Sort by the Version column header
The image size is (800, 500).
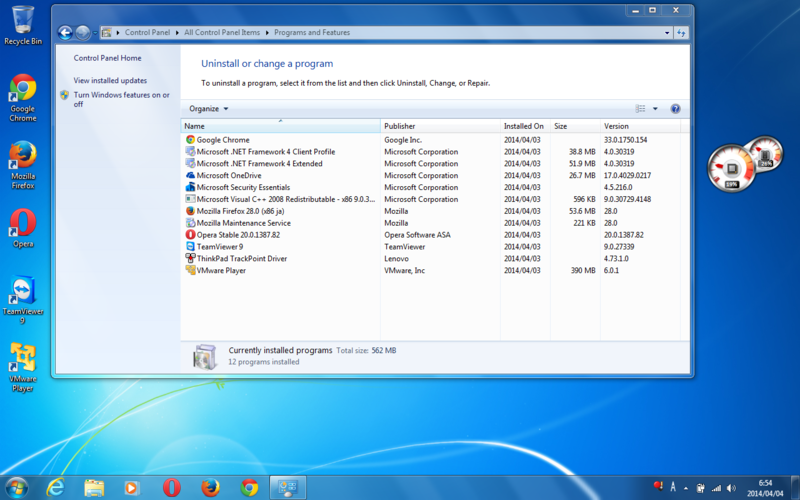click(640, 126)
